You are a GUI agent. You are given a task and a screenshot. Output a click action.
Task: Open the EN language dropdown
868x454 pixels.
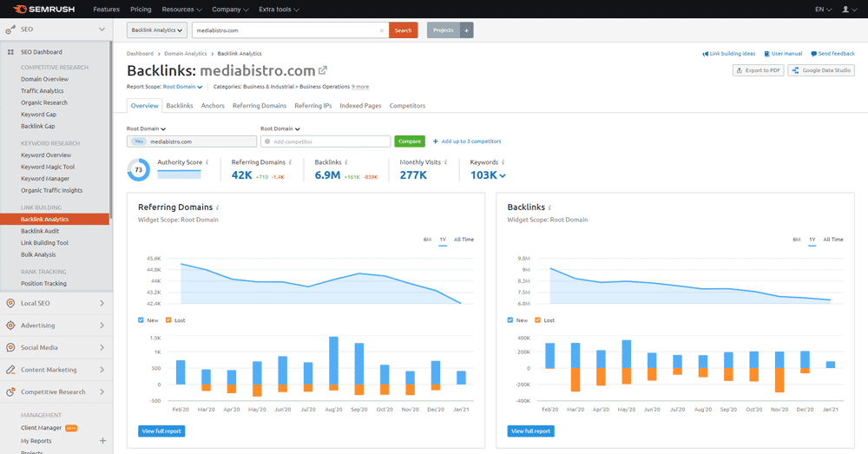point(823,10)
